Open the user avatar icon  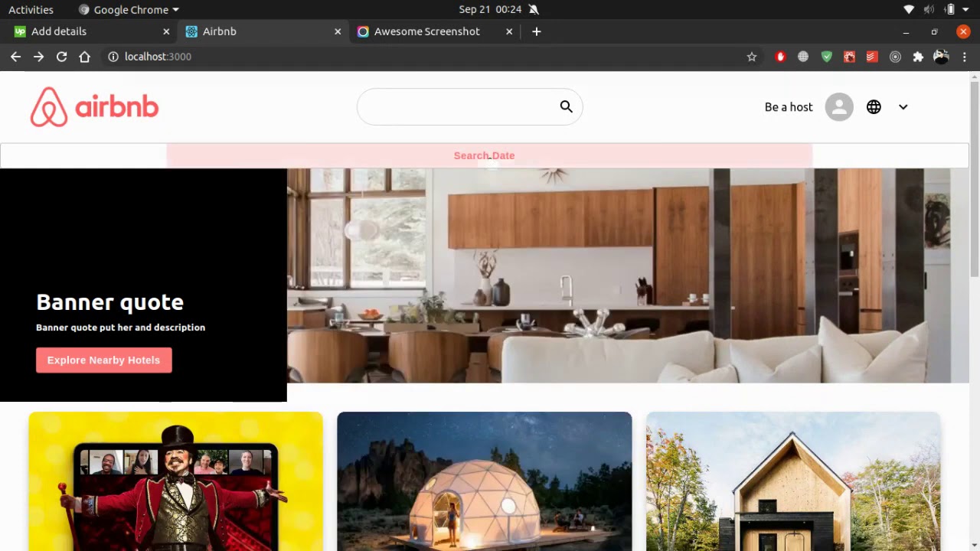pos(839,107)
